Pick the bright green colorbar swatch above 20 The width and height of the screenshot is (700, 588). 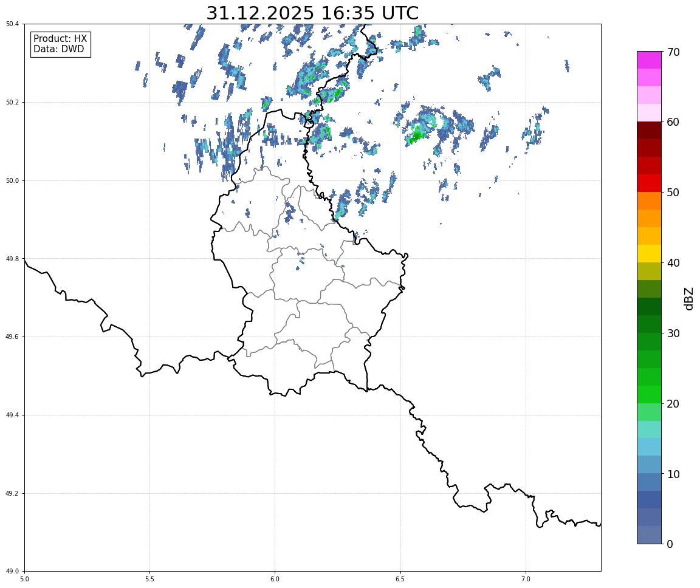click(x=649, y=394)
